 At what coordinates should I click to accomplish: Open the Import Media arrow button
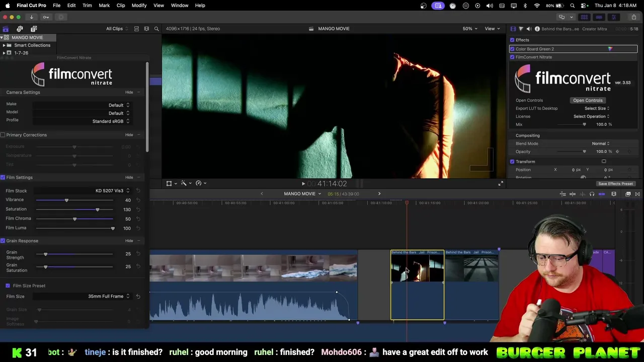pos(31,17)
